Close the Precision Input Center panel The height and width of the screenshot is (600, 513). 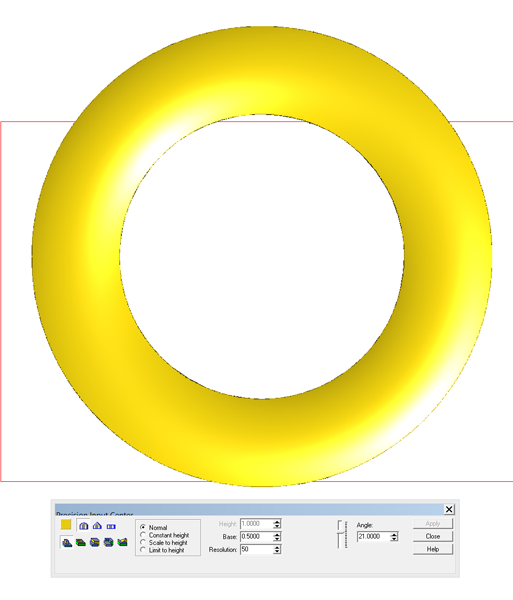tap(449, 509)
